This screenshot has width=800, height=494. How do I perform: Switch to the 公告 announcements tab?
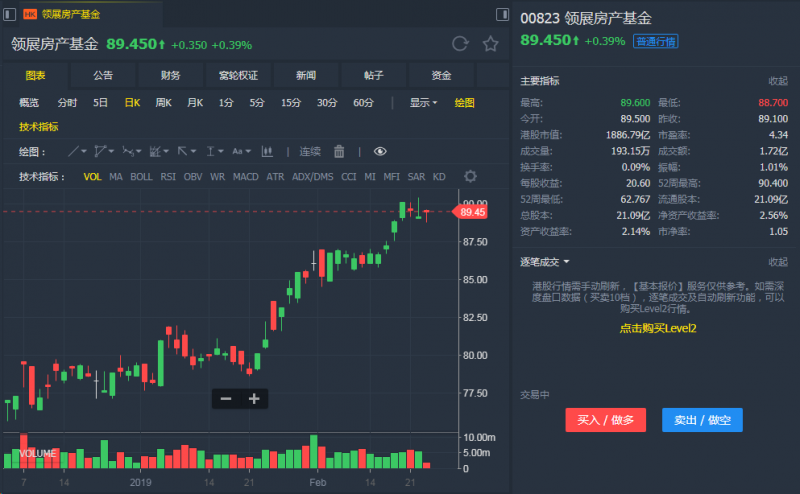[x=103, y=75]
